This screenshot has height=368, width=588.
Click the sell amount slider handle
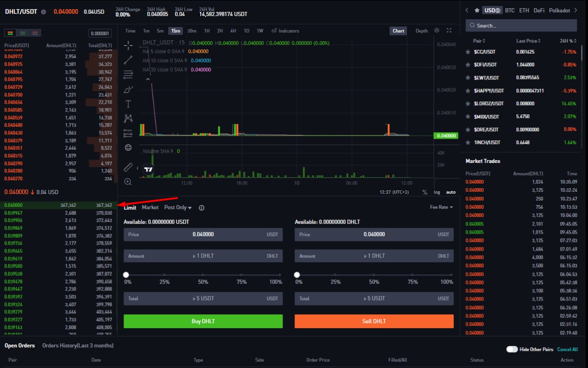pos(297,275)
